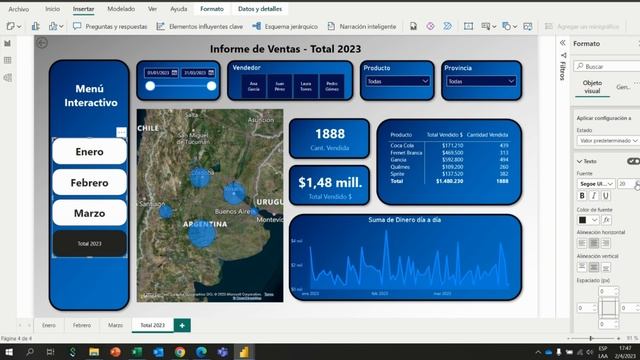Toggle the Texto section switch
640x360 pixels.
(x=633, y=161)
